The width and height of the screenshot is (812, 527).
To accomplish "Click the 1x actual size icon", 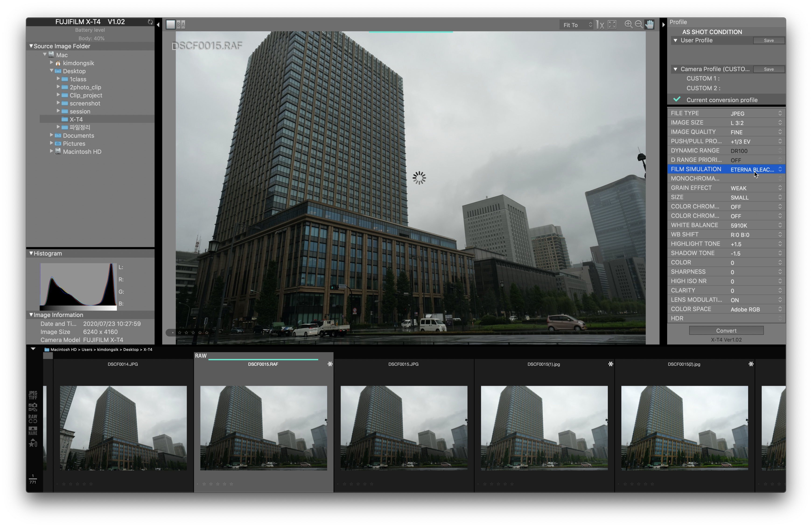I will [600, 25].
